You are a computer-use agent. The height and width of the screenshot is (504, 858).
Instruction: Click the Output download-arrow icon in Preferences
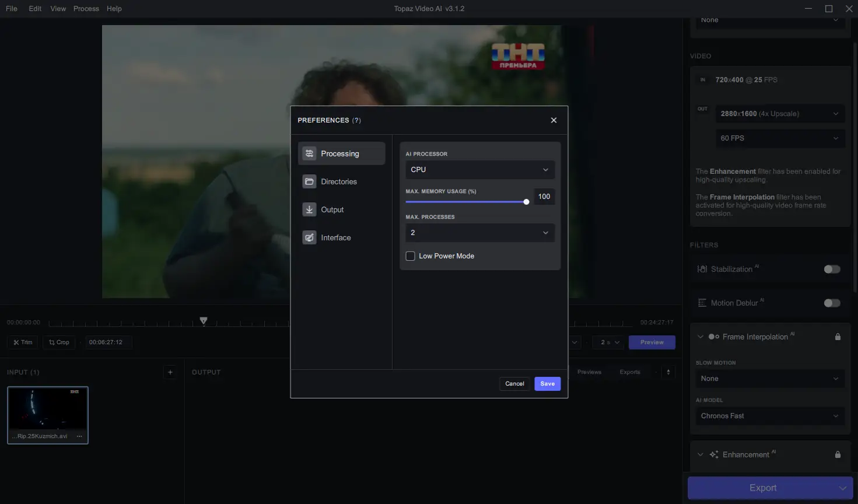pos(309,209)
